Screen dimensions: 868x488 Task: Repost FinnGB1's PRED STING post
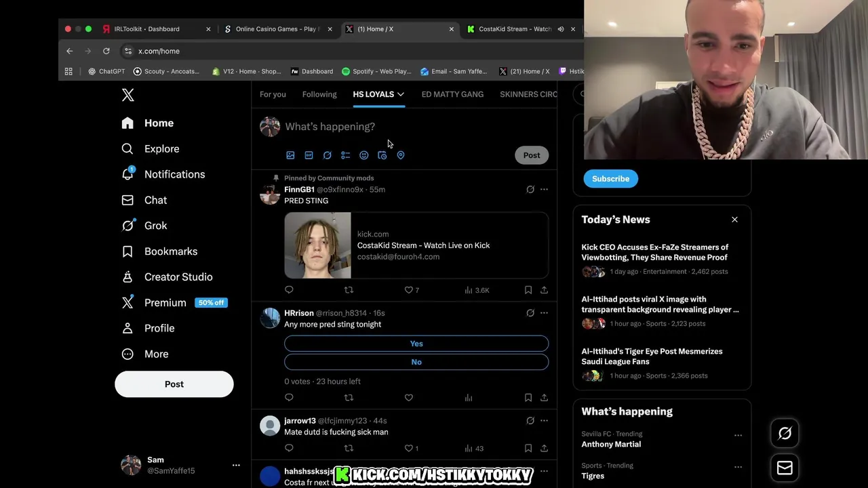click(x=349, y=290)
